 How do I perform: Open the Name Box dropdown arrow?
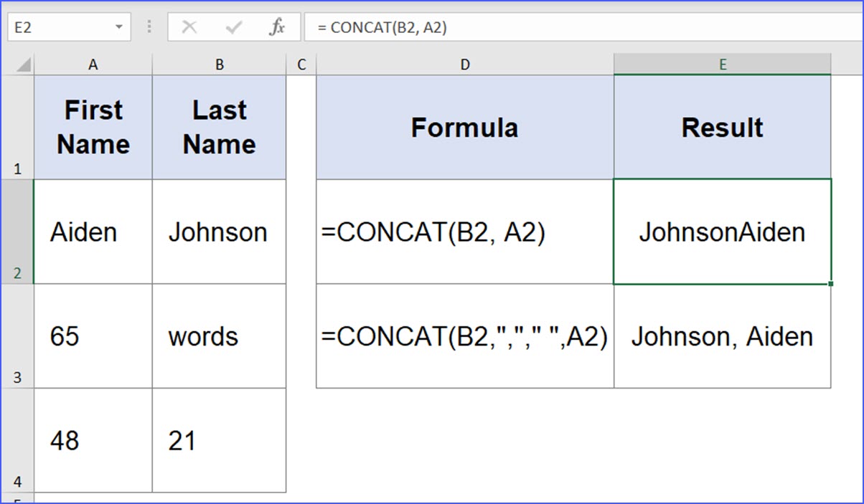click(119, 27)
